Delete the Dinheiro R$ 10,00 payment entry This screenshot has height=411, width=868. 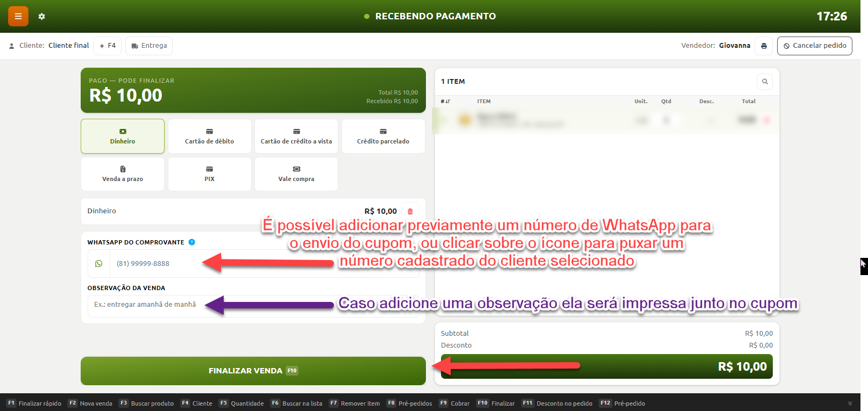(x=410, y=211)
